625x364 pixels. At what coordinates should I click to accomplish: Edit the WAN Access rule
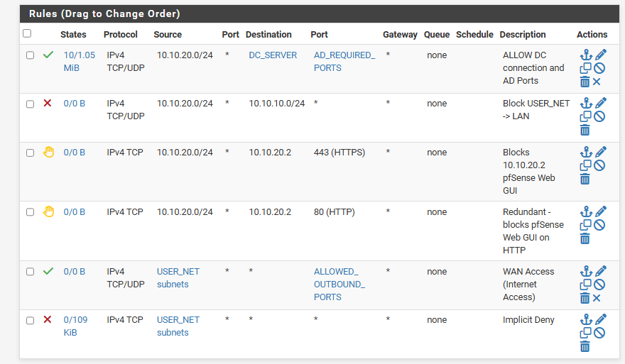pyautogui.click(x=601, y=271)
